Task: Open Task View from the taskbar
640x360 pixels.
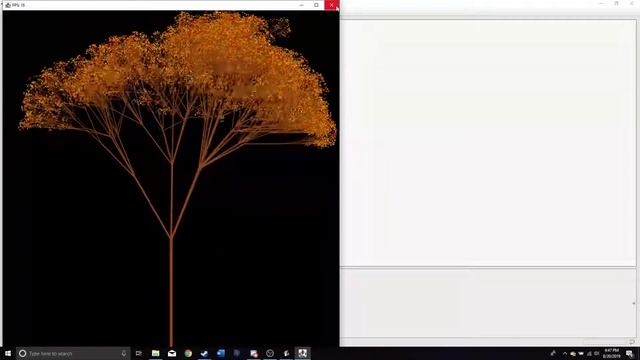Action: [x=139, y=353]
